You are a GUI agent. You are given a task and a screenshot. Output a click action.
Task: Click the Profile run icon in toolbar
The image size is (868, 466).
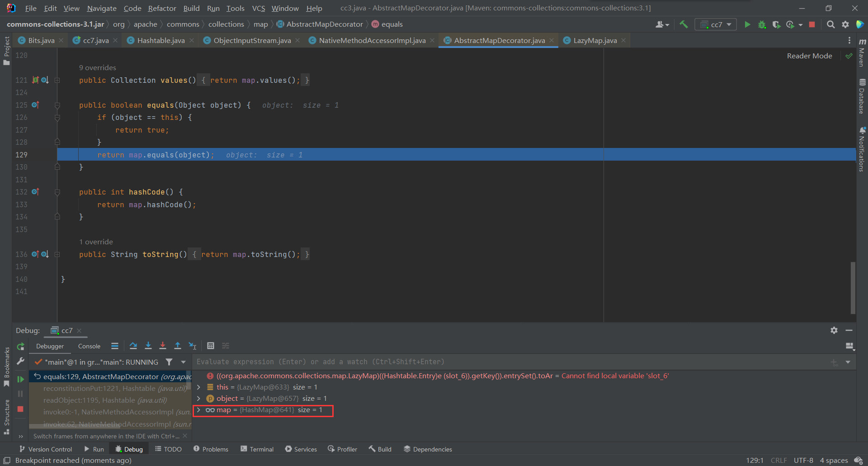tap(790, 24)
